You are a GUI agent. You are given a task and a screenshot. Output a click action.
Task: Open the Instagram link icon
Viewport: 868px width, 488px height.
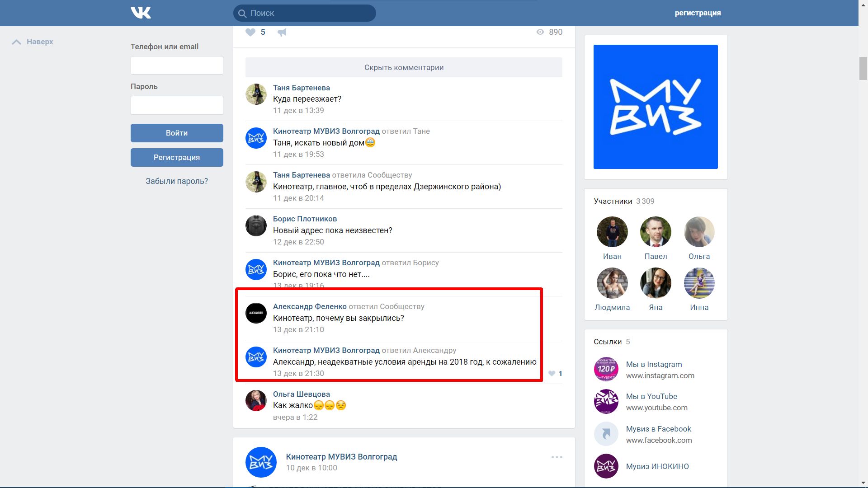point(606,370)
